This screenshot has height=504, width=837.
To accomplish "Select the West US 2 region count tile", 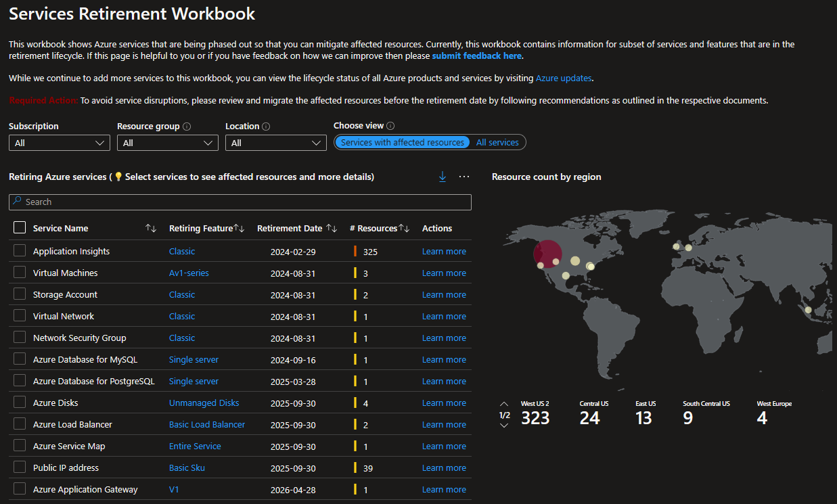I will point(535,413).
